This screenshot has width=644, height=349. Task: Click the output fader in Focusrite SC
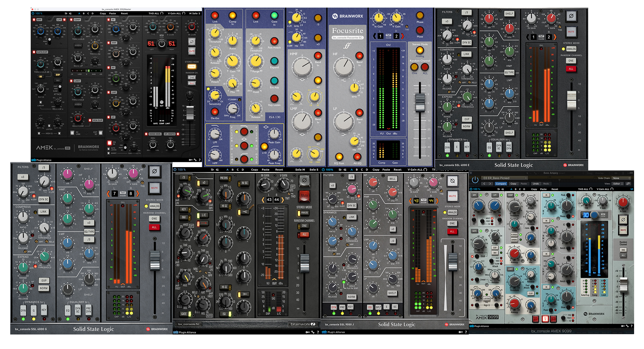click(420, 103)
